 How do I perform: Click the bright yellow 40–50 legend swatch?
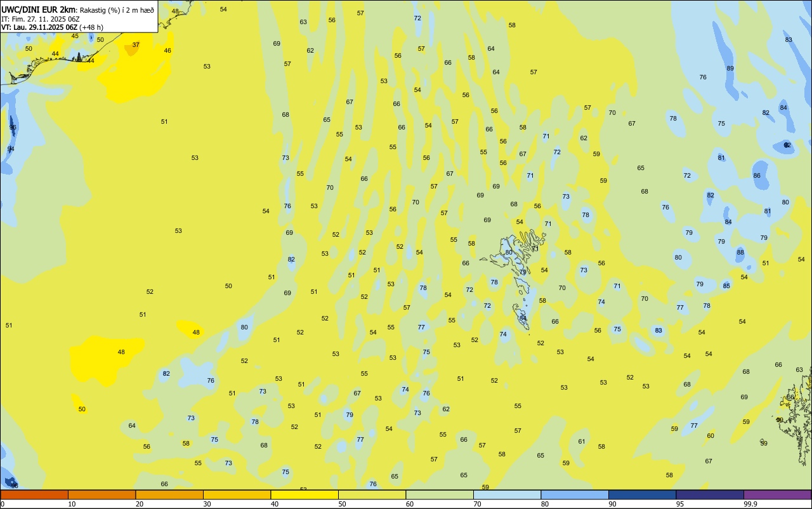tap(304, 494)
